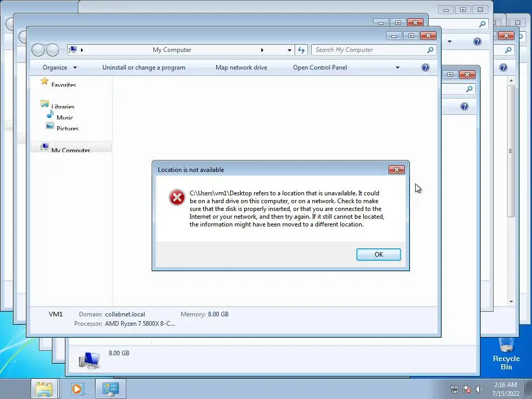Click the Favorites star icon
532x399 pixels.
pos(45,81)
